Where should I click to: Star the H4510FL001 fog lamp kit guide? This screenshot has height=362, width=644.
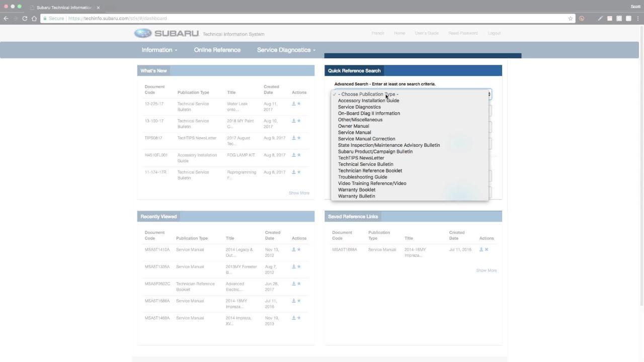coord(299,155)
